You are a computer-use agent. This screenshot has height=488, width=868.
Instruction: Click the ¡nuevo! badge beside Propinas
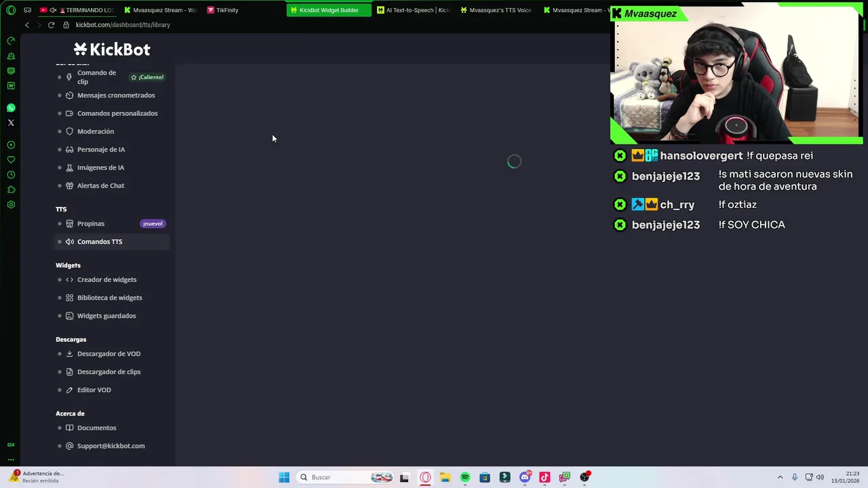pyautogui.click(x=153, y=224)
